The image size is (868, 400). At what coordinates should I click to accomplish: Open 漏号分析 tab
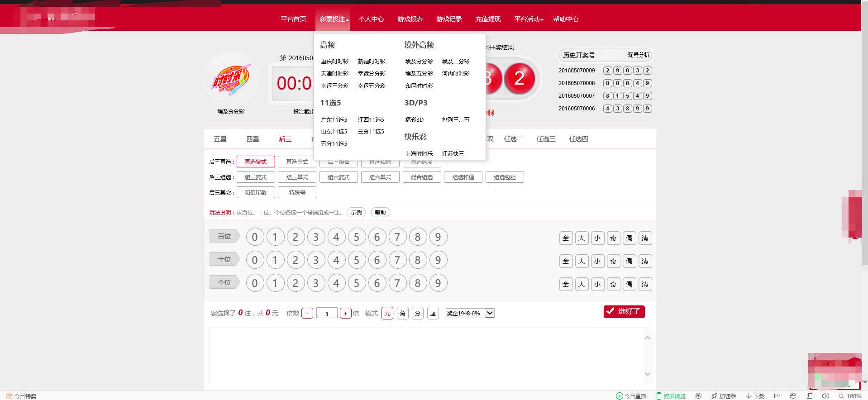[x=639, y=55]
